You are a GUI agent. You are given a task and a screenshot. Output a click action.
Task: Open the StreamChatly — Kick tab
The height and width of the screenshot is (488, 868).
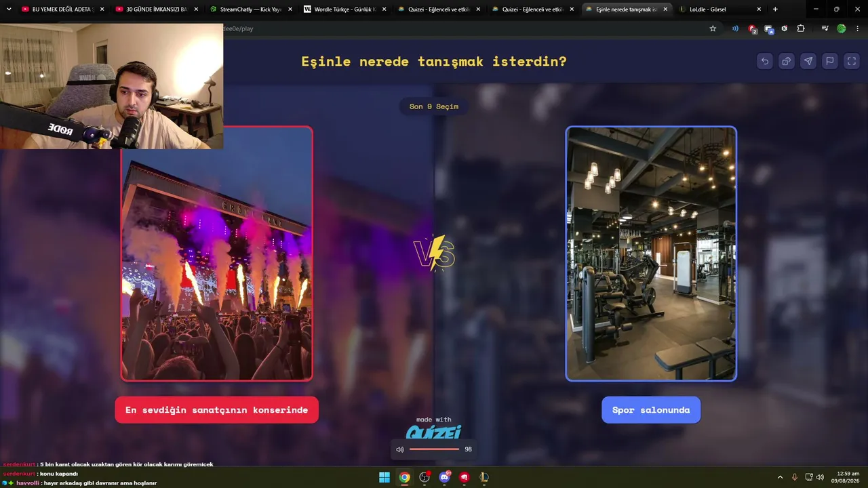click(250, 9)
